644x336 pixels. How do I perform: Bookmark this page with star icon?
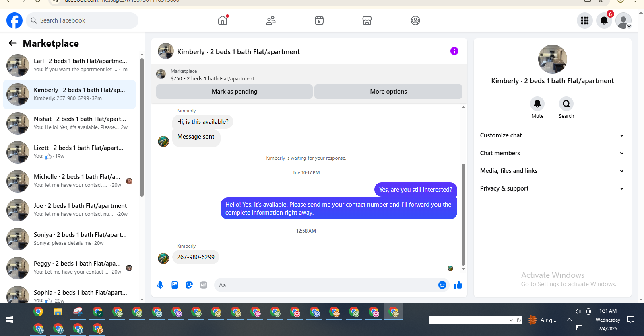[x=601, y=1]
